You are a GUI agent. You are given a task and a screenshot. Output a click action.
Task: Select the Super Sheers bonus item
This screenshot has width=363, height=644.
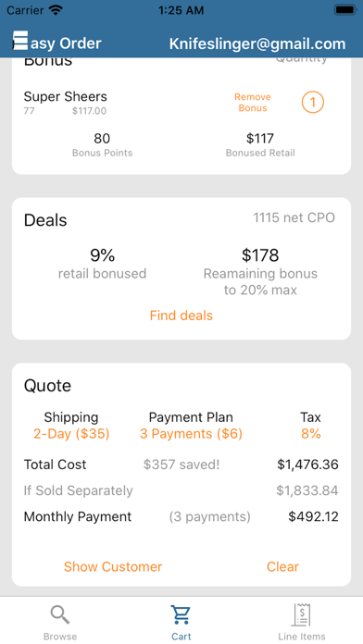pyautogui.click(x=66, y=96)
